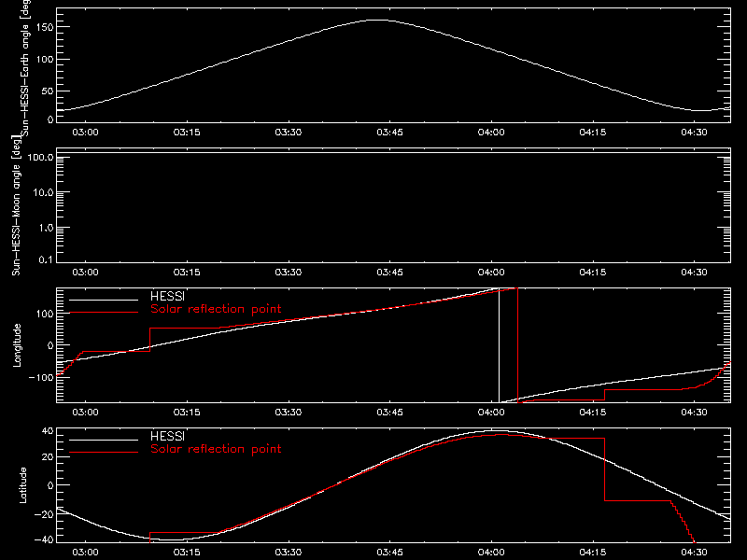Click 03:30 time label under Longitude plot
Viewport: 747px width, 560px height.
click(x=289, y=413)
